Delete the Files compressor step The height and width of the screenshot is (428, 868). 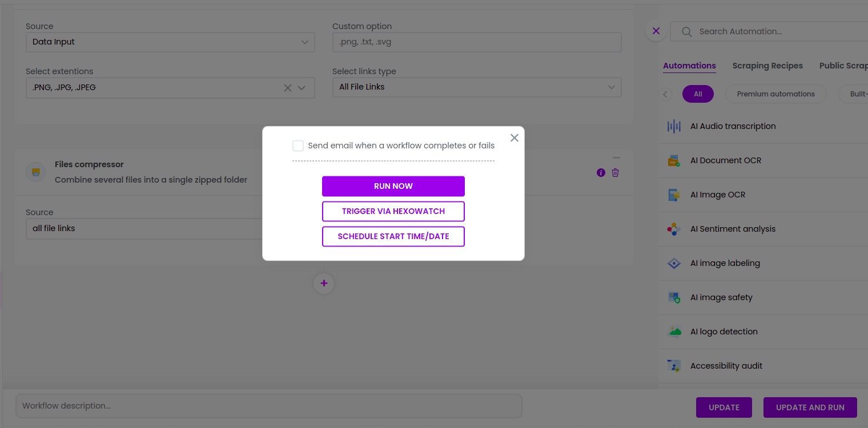point(615,172)
